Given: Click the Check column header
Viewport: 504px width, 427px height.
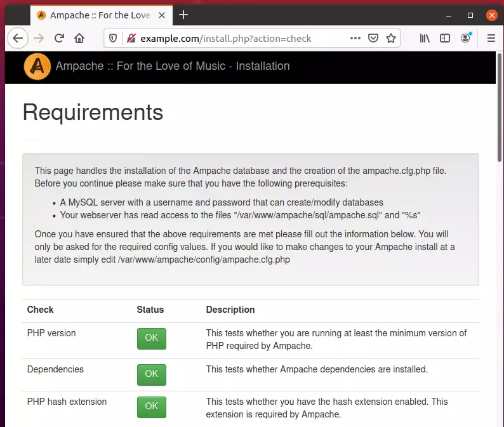Looking at the screenshot, I should [40, 310].
